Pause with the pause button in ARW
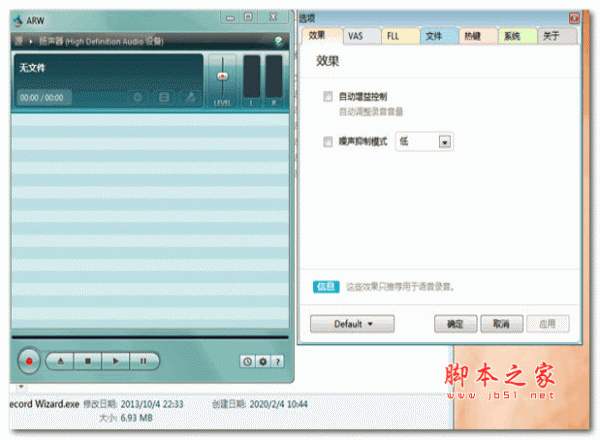600x440 pixels. pyautogui.click(x=143, y=361)
